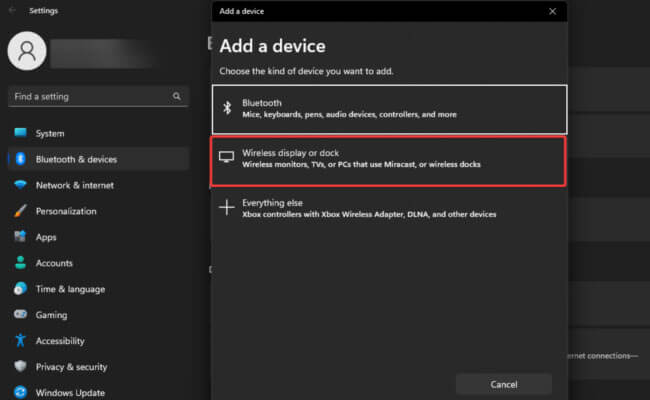The image size is (650, 400).
Task: Close the Add a device dialog
Action: tap(552, 11)
